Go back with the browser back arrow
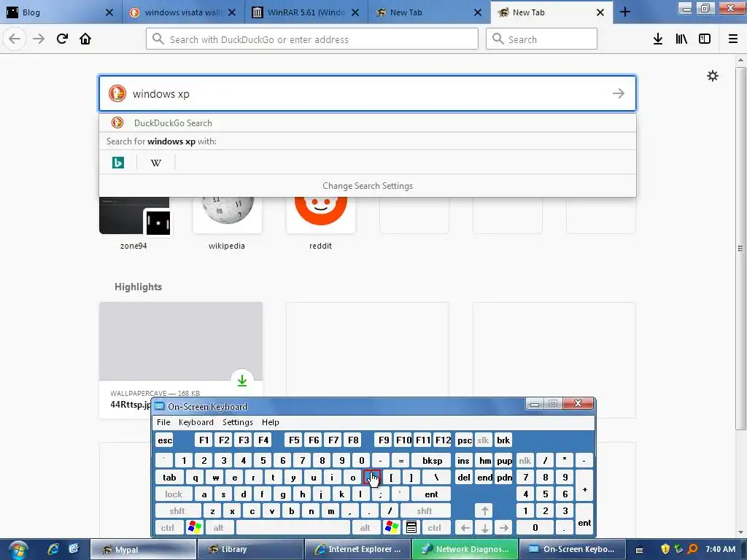Viewport: 747px width, 560px height. [15, 39]
